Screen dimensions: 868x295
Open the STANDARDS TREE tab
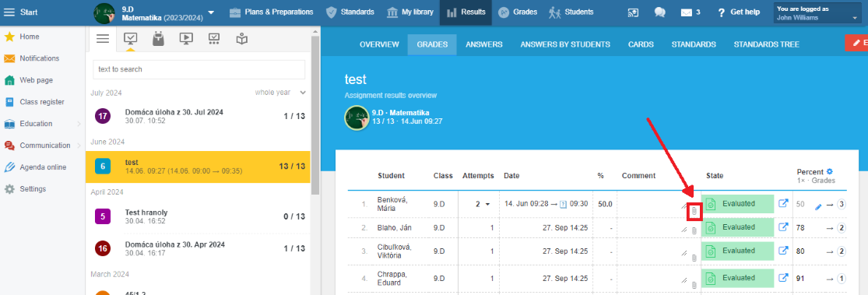click(766, 44)
